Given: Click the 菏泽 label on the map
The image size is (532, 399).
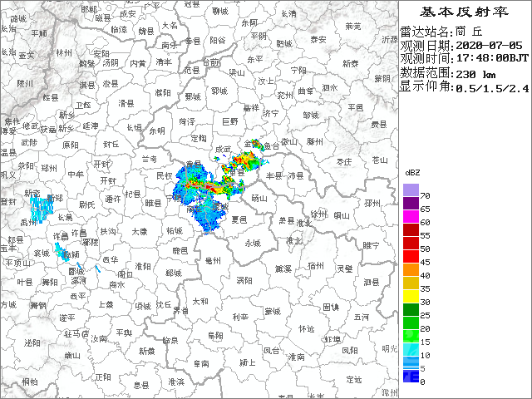Looking at the screenshot, I should point(186,121).
